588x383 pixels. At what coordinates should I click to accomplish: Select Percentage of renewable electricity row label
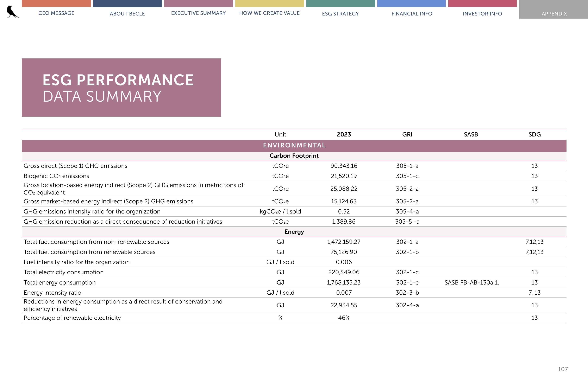pos(72,318)
